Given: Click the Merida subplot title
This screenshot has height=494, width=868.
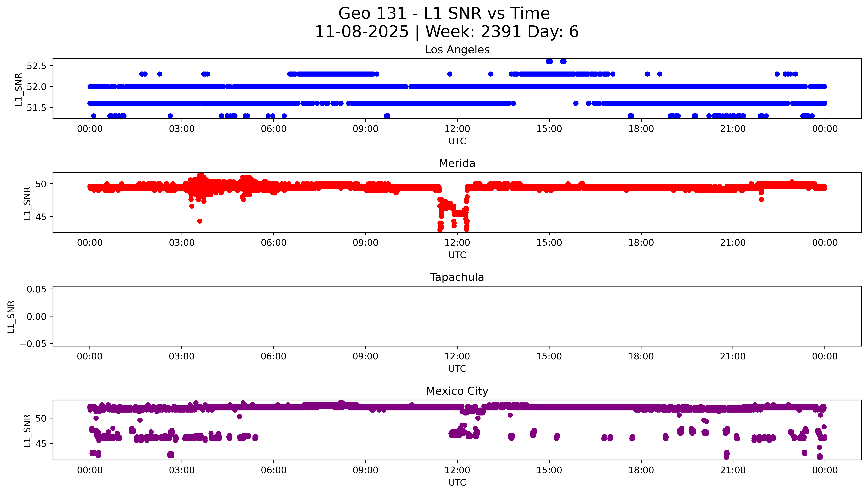Looking at the screenshot, I should click(457, 164).
